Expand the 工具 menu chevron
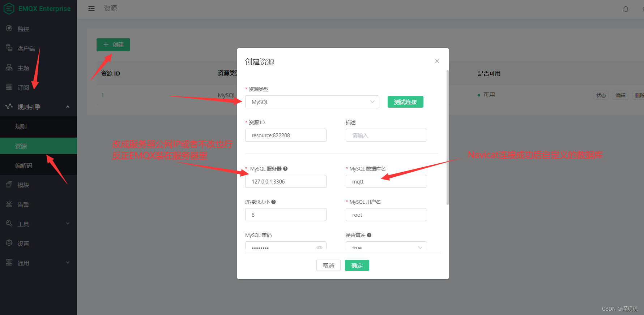Screen dimensions: 644x315 click(x=68, y=224)
